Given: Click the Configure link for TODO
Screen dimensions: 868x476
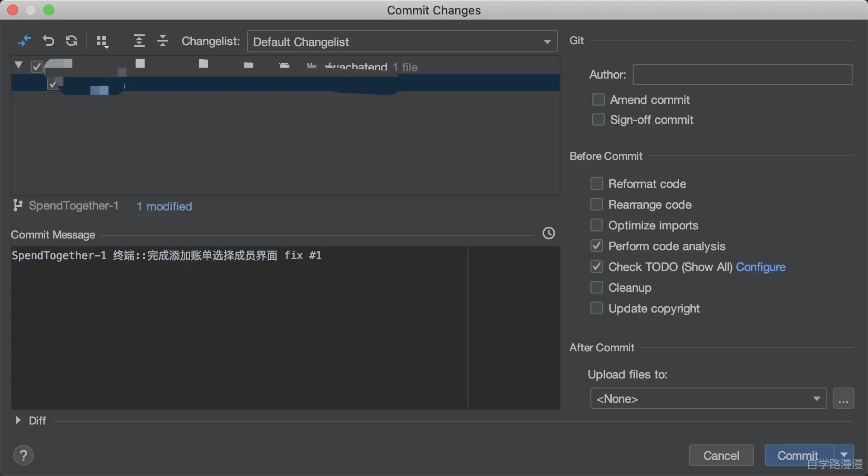Looking at the screenshot, I should click(x=760, y=267).
